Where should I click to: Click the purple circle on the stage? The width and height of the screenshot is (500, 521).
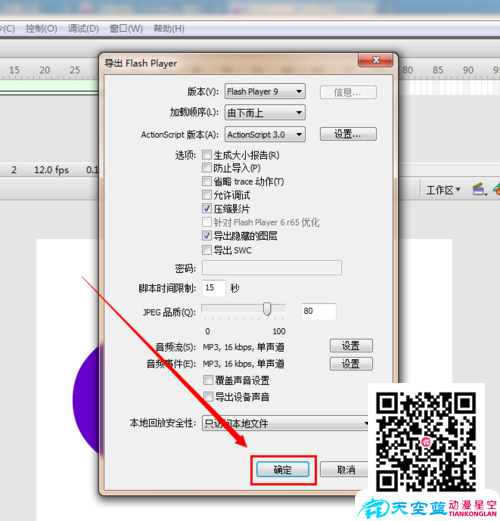pos(87,400)
